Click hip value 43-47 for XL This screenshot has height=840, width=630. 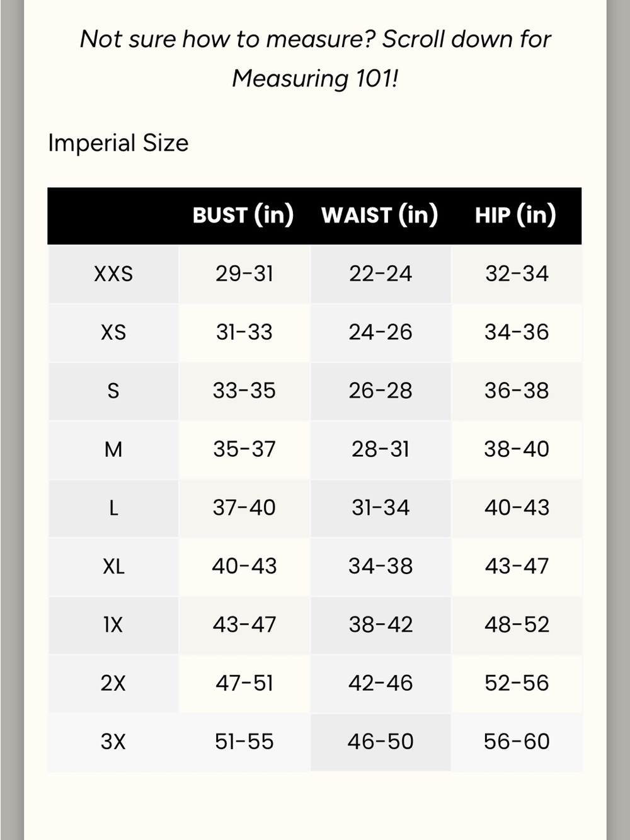tap(517, 566)
